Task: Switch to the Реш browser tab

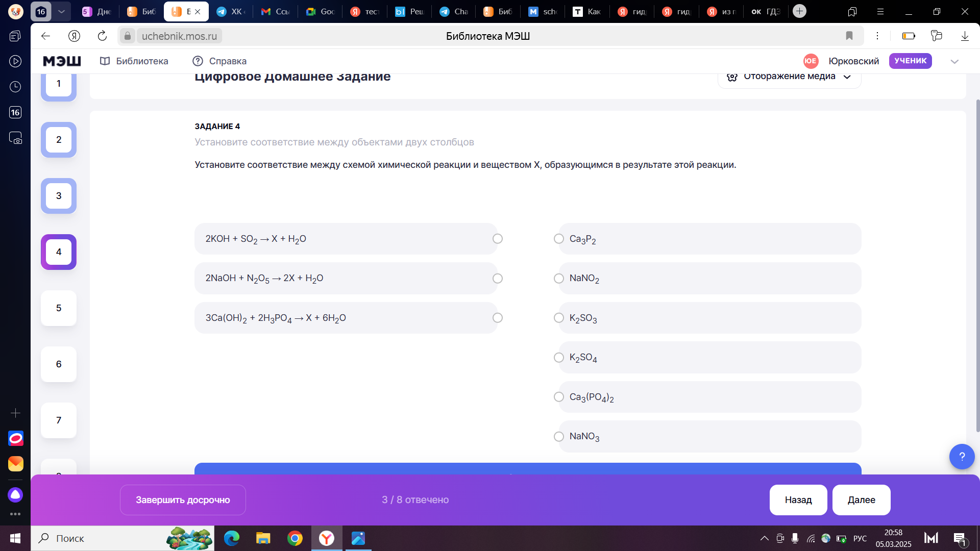Action: 410,11
